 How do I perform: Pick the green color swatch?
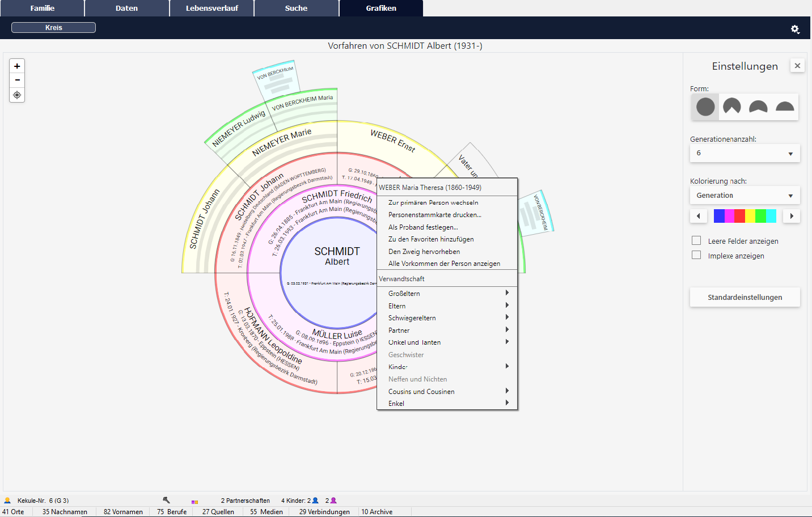[x=761, y=216]
